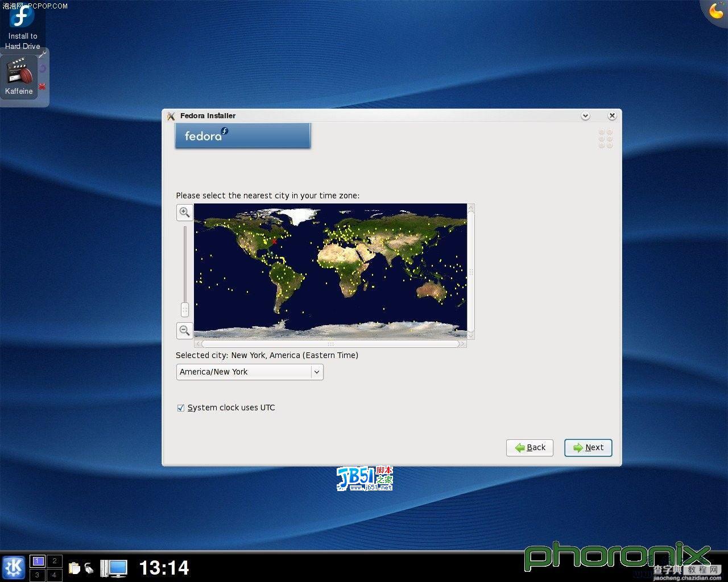This screenshot has height=582, width=728.
Task: Click the Kaffeine applet rotate handle
Action: coord(43,69)
